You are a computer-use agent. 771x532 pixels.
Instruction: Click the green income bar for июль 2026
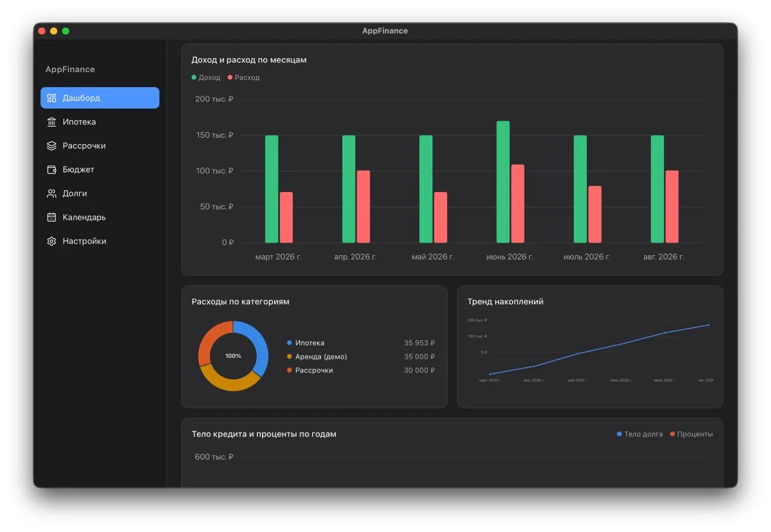tap(580, 189)
